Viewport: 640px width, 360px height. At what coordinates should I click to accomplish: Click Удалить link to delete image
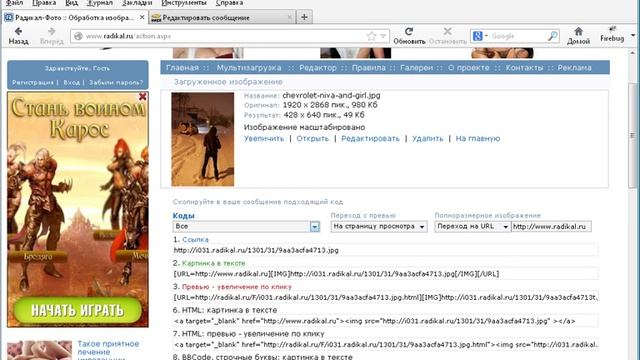[x=427, y=139]
